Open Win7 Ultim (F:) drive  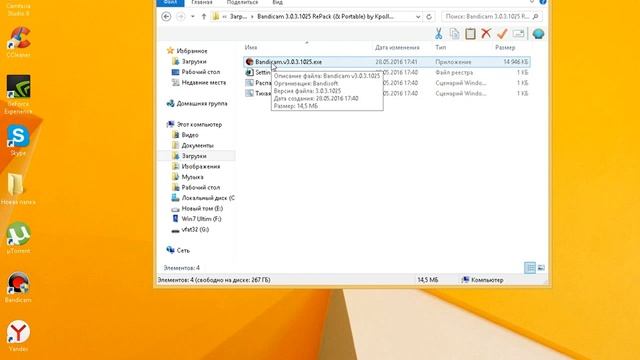201,219
